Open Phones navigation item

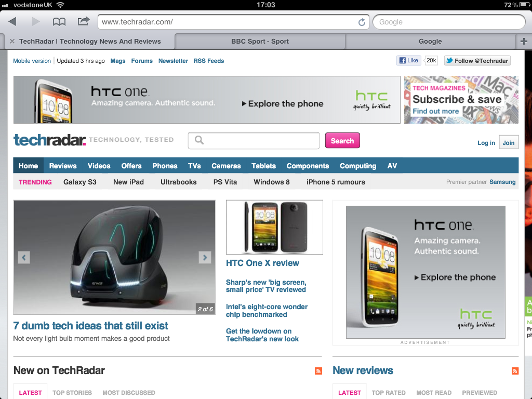pyautogui.click(x=165, y=166)
